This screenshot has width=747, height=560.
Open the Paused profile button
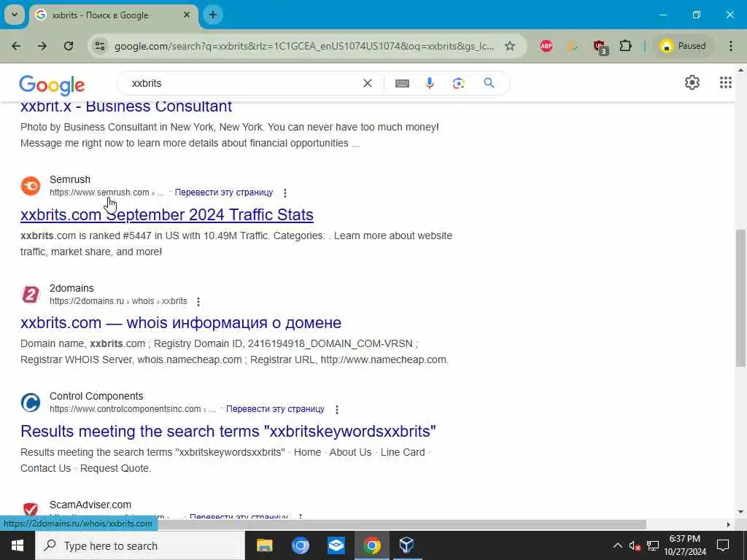682,46
